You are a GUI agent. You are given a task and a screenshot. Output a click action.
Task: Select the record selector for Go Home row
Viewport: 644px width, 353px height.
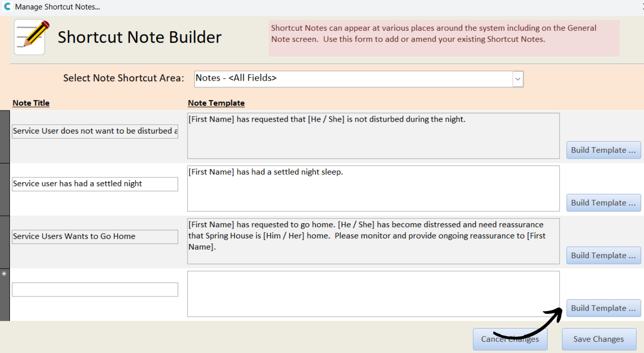tap(5, 243)
